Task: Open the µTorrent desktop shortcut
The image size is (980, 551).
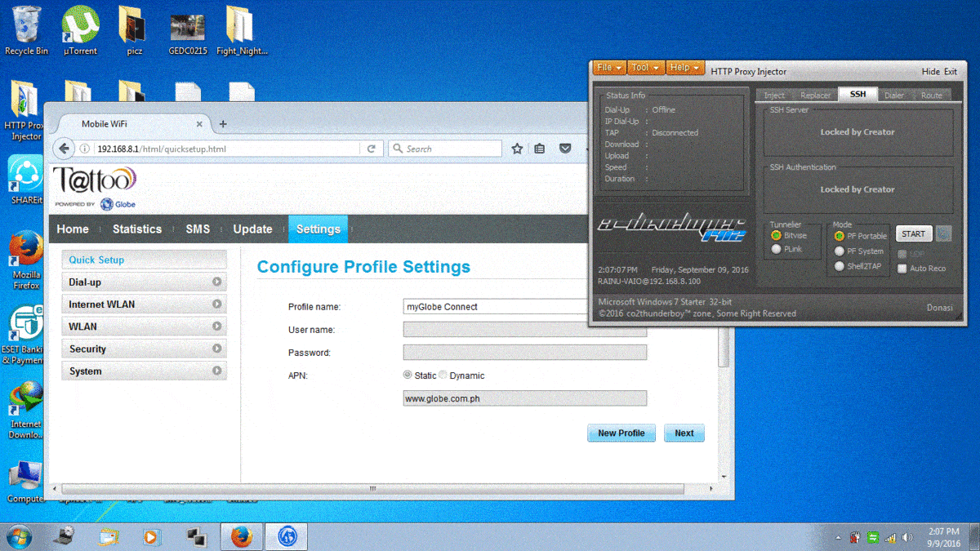Action: (79, 31)
